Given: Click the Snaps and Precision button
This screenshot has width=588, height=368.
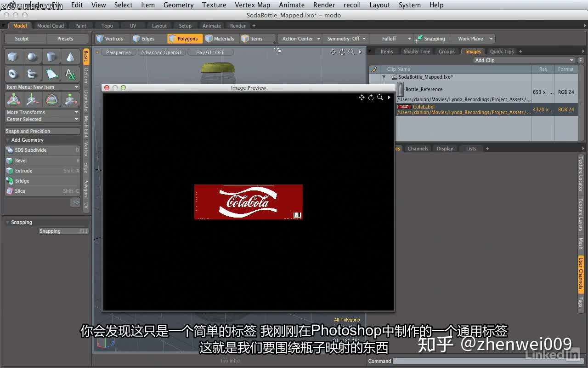Looking at the screenshot, I should point(42,131).
